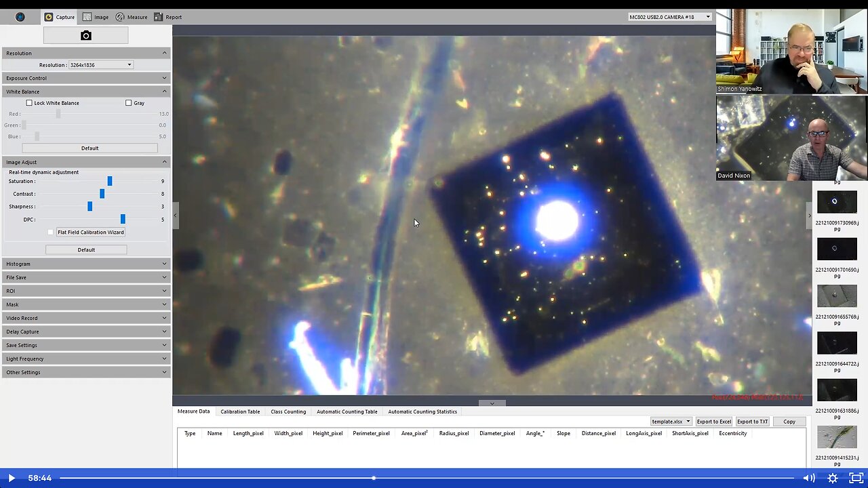The height and width of the screenshot is (488, 868).
Task: Open the Capture tab
Action: [x=60, y=17]
